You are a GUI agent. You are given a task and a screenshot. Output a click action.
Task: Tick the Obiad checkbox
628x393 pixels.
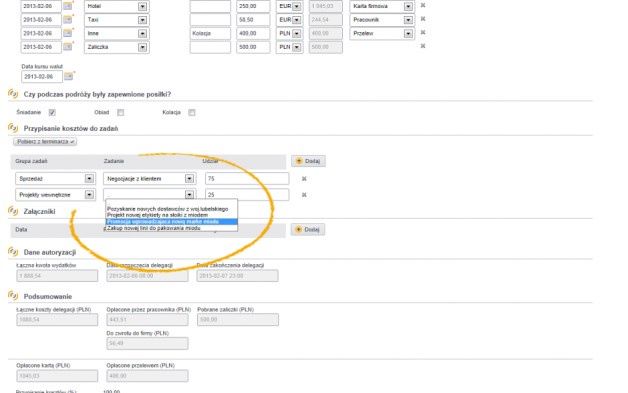[121, 113]
